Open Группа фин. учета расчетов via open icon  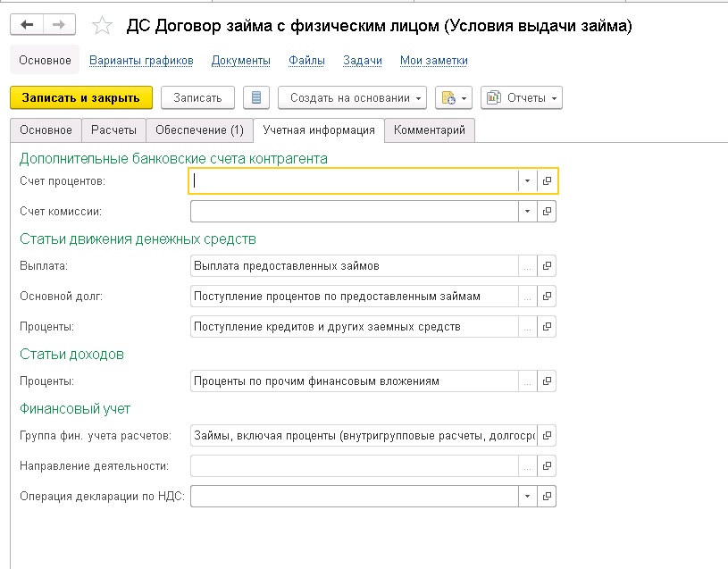548,435
